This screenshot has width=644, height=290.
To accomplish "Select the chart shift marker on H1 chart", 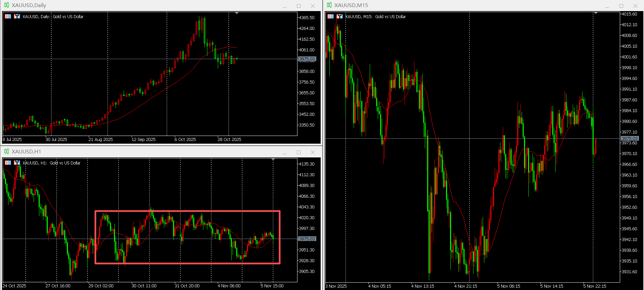I will 273,159.
